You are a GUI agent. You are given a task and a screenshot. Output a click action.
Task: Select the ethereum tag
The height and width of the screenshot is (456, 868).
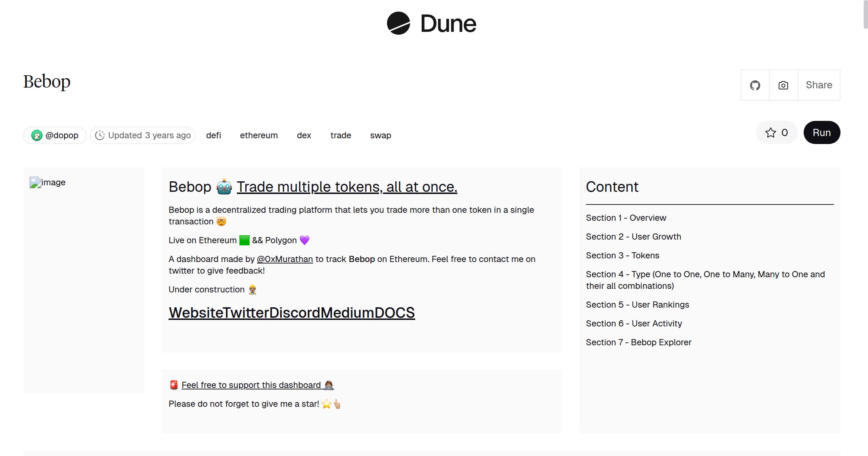tap(259, 135)
